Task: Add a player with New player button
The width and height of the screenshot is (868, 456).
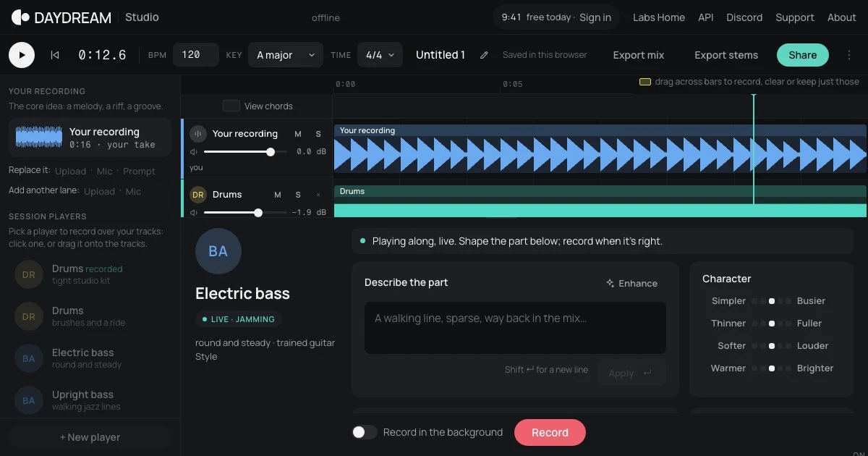Action: (90, 437)
